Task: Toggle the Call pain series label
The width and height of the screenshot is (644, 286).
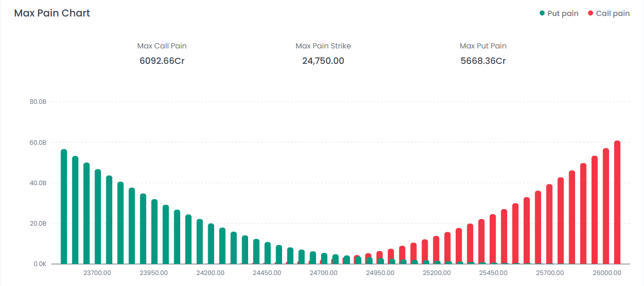Action: [613, 13]
